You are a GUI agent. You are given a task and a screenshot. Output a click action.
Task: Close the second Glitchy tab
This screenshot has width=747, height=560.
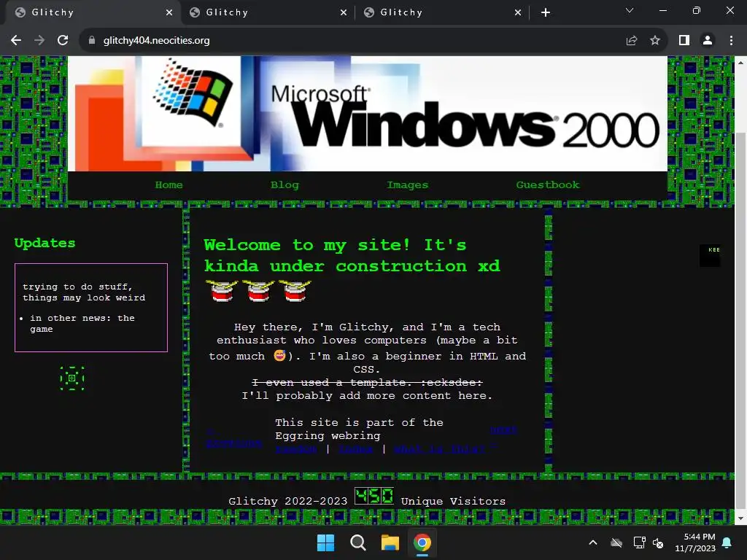click(x=344, y=12)
